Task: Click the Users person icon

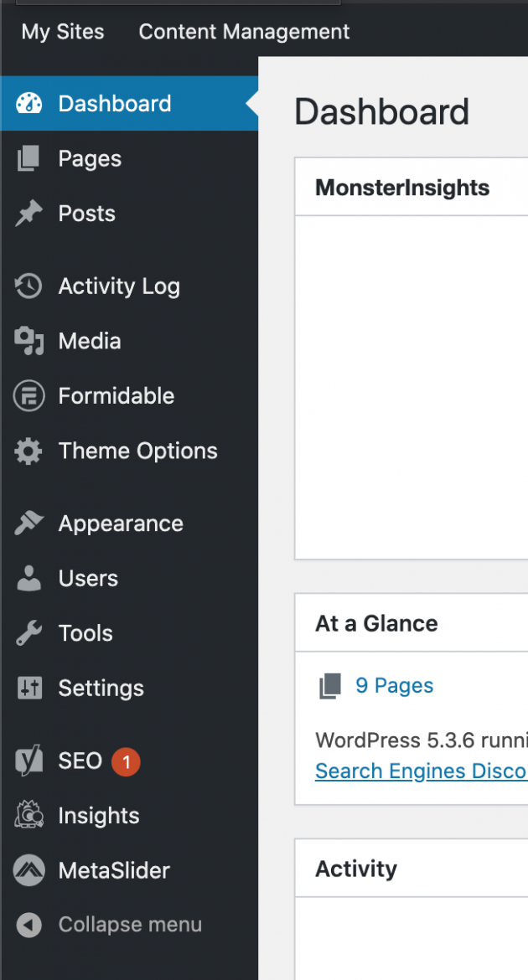Action: [x=27, y=578]
